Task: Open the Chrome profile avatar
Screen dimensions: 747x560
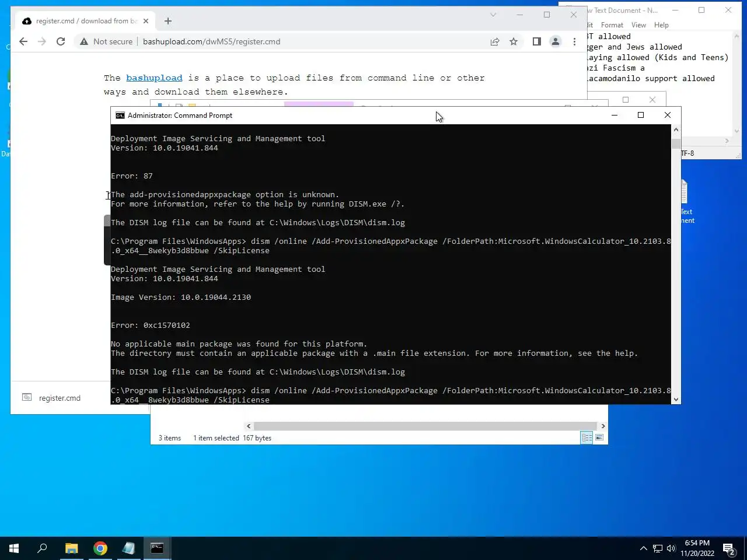Action: (x=556, y=41)
